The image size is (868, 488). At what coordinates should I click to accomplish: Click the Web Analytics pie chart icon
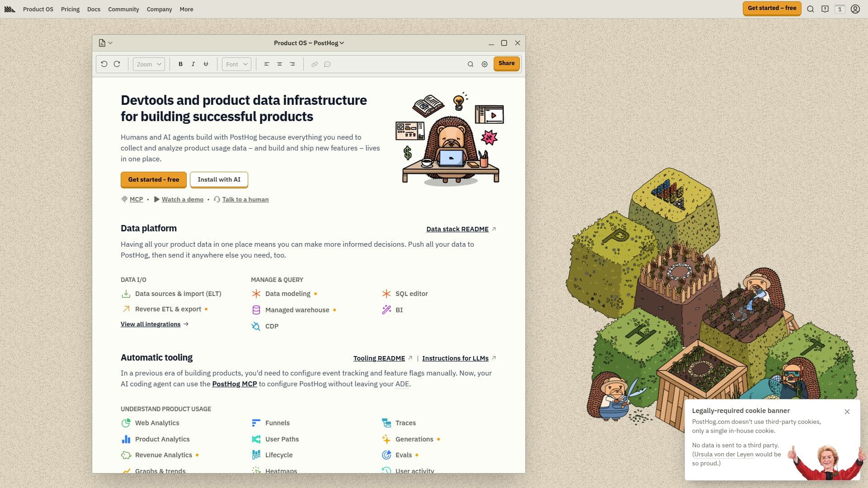point(126,423)
